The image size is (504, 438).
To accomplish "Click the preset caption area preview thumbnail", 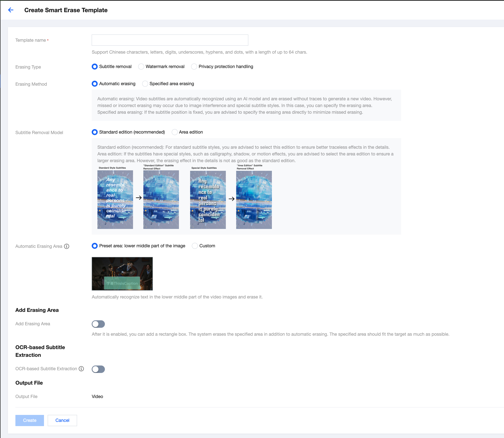I will [x=122, y=274].
